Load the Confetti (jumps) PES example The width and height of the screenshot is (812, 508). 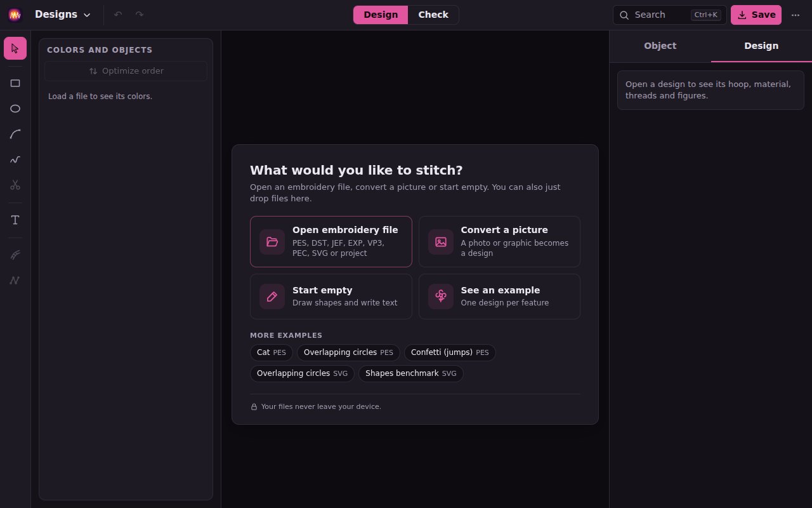(x=450, y=352)
